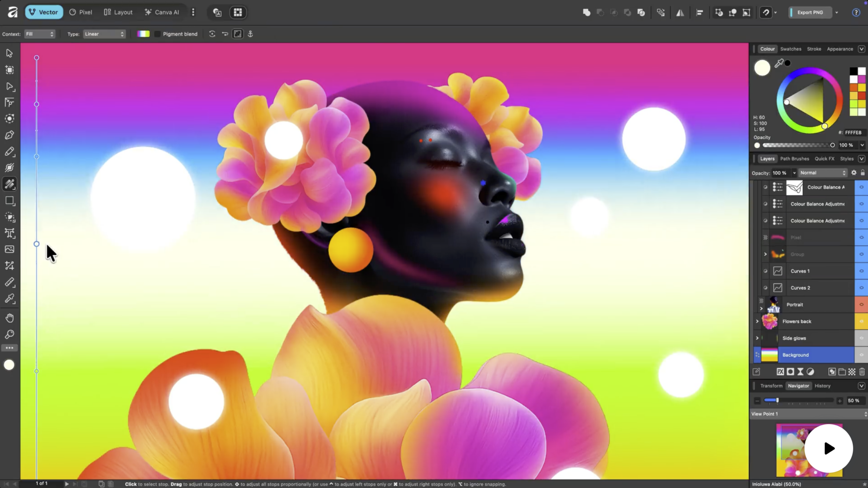868x488 pixels.
Task: Hide the Portrait layer
Action: point(861,305)
